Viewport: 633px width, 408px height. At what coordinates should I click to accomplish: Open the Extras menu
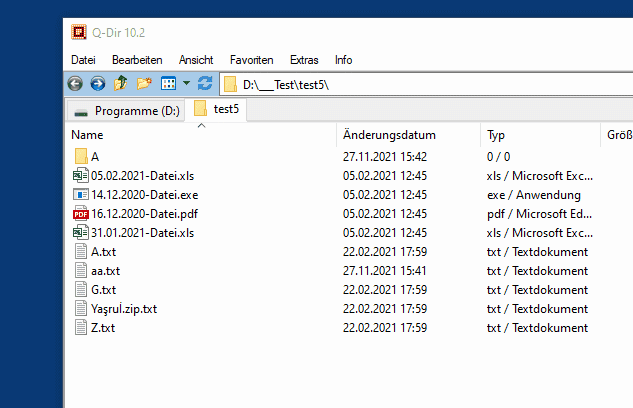pos(304,60)
